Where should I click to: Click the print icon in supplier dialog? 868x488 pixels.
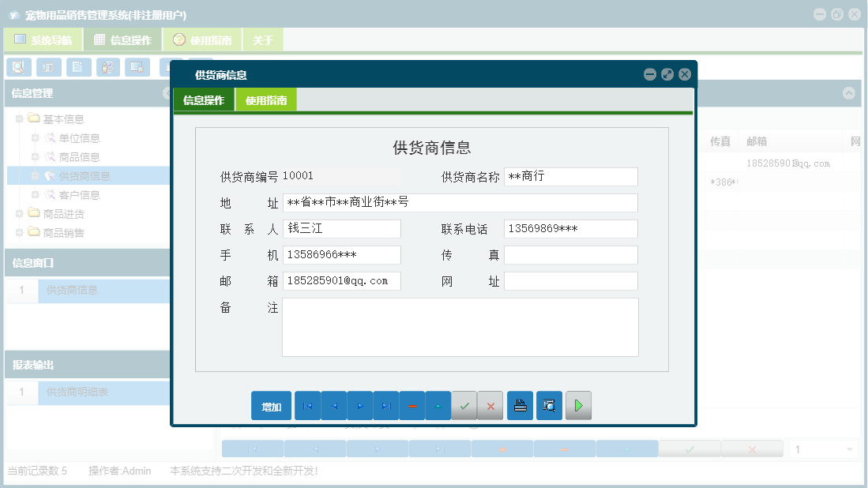(x=520, y=406)
